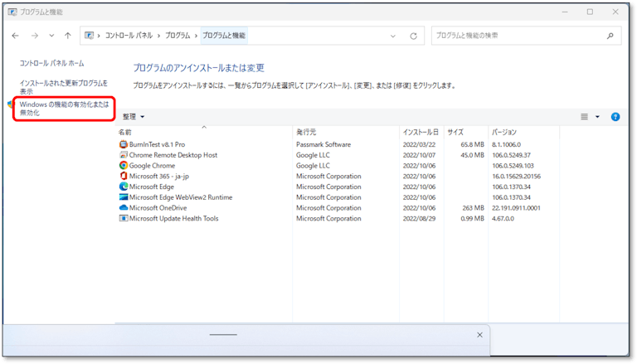Click the title bar program icon
637x364 pixels.
[x=12, y=12]
